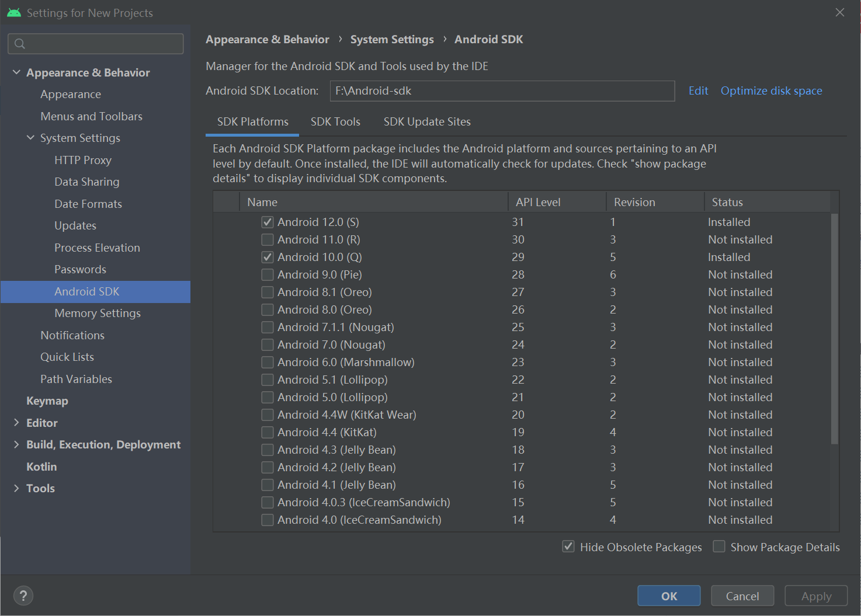861x616 pixels.
Task: Open Memory Settings page
Action: coord(98,313)
